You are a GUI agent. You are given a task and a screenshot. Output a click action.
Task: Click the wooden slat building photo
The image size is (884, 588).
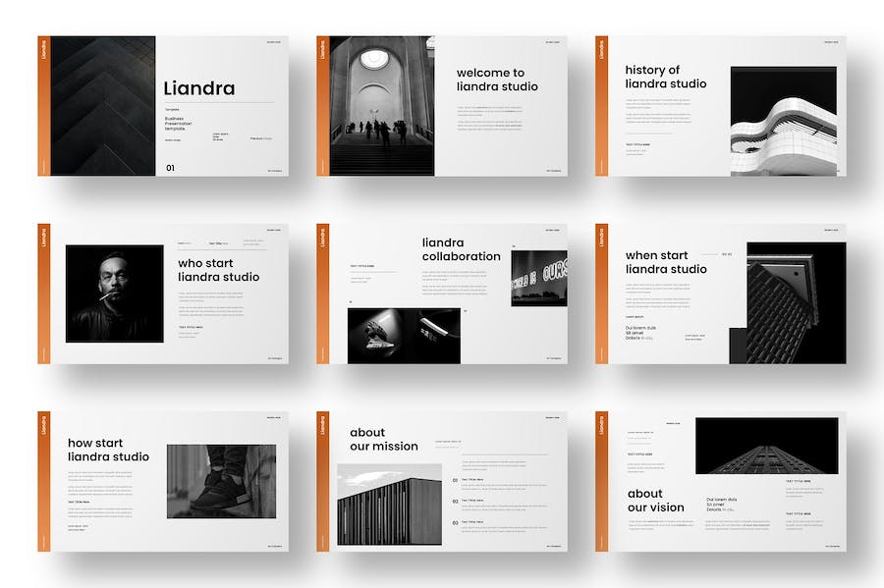pyautogui.click(x=390, y=505)
